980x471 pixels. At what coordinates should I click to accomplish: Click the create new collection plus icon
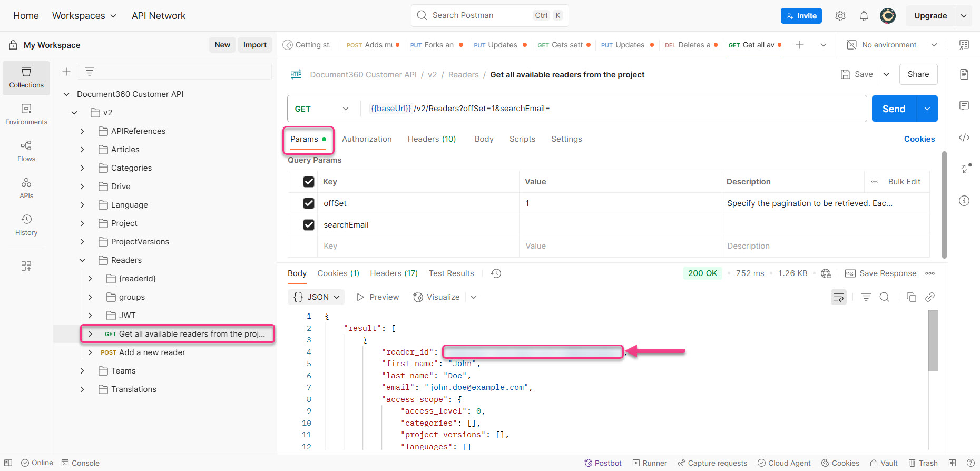66,72
